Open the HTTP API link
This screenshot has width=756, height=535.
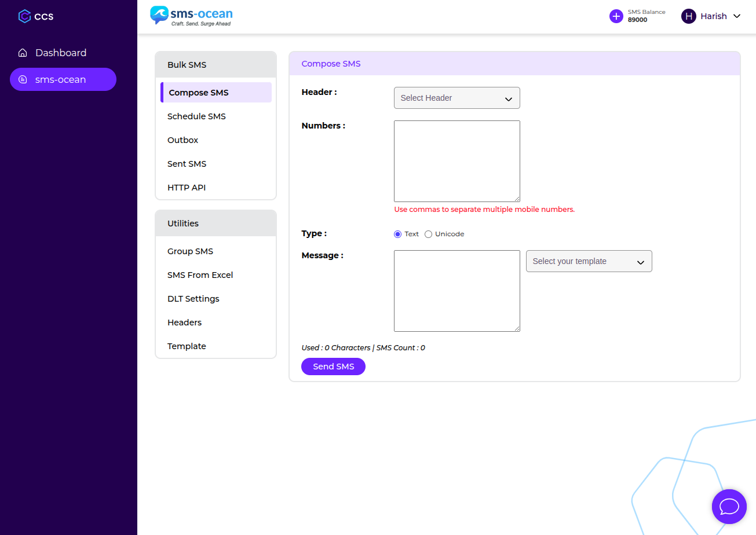(187, 188)
